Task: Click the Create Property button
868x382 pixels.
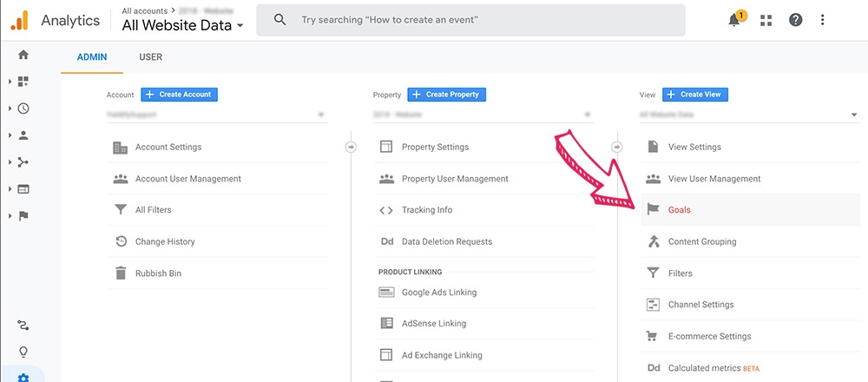Action: coord(447,95)
